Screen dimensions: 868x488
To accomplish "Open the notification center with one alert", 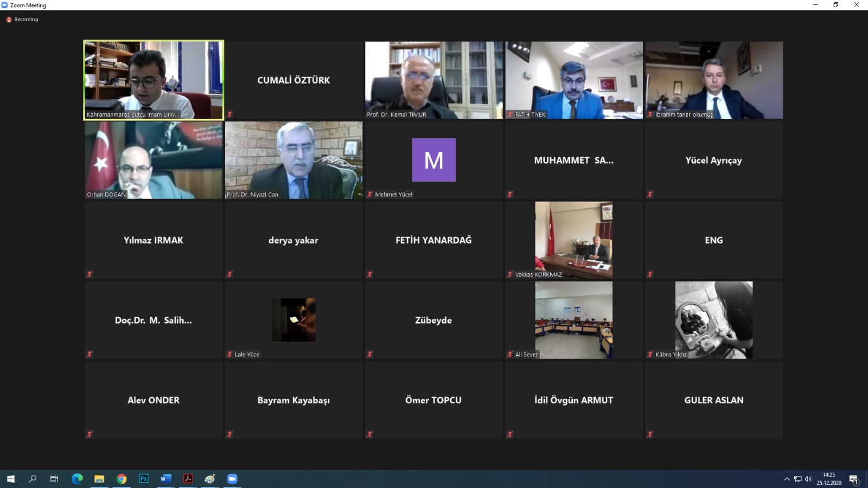I will point(853,479).
